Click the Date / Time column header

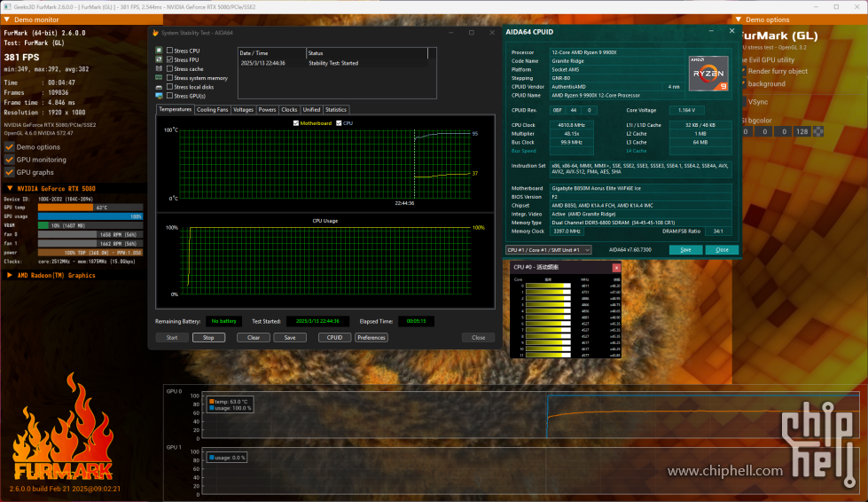[272, 53]
